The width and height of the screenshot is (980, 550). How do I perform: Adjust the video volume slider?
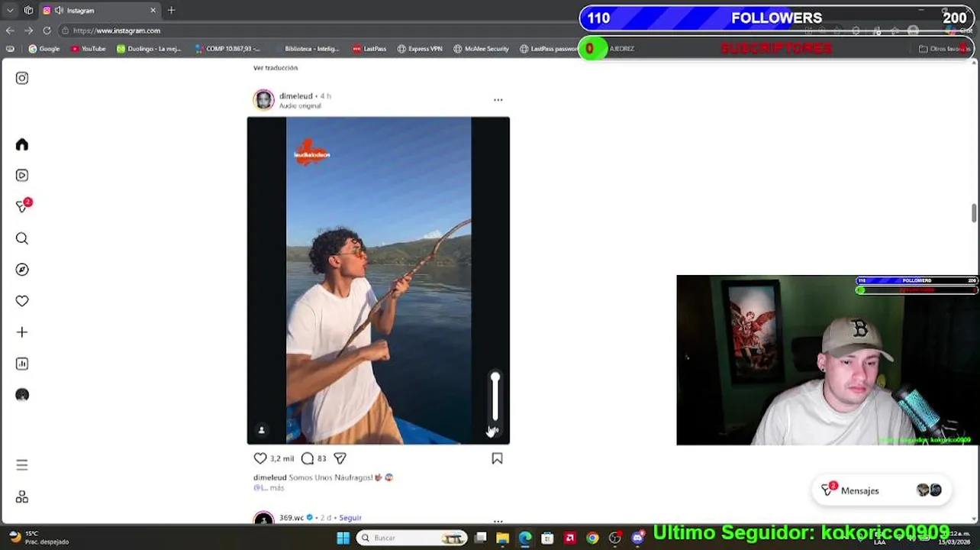pos(495,396)
